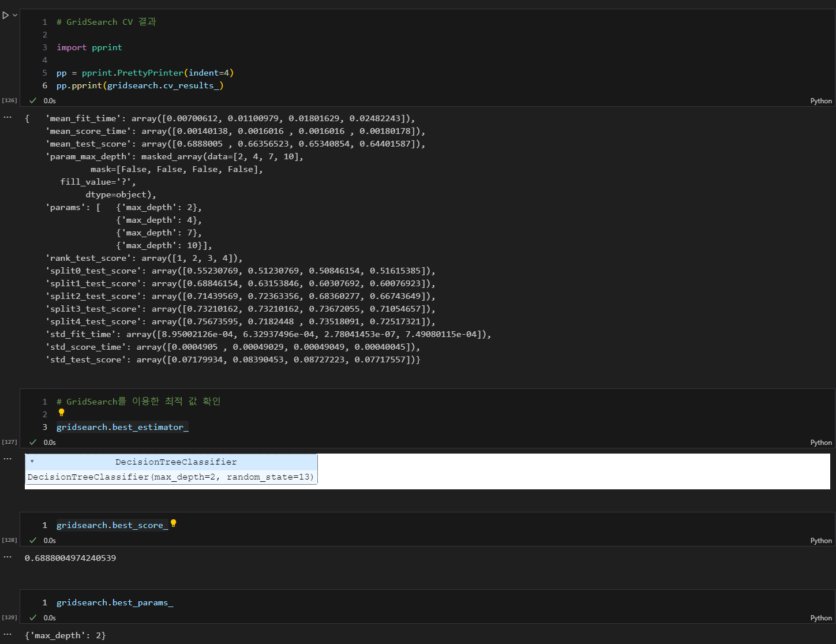
Task: Collapse the DecisionTreeClassifier estimator widget
Action: pyautogui.click(x=32, y=462)
